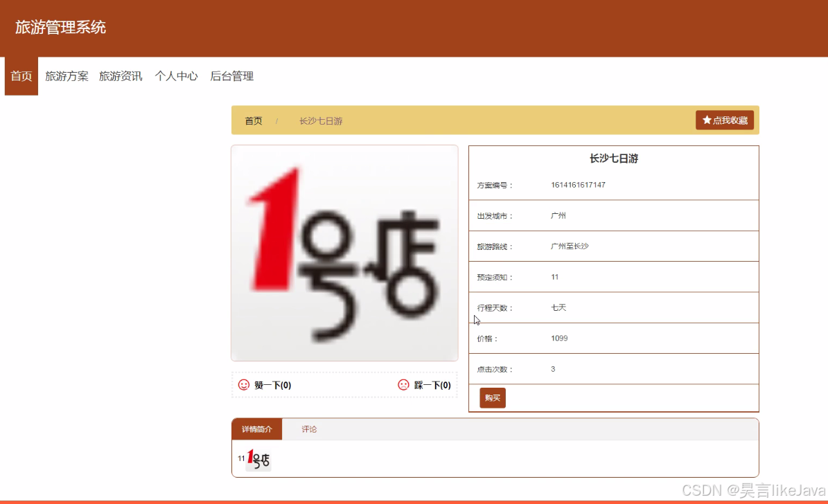The width and height of the screenshot is (828, 504).
Task: Click the 长沙七日游 breadcrumb text
Action: pyautogui.click(x=321, y=121)
